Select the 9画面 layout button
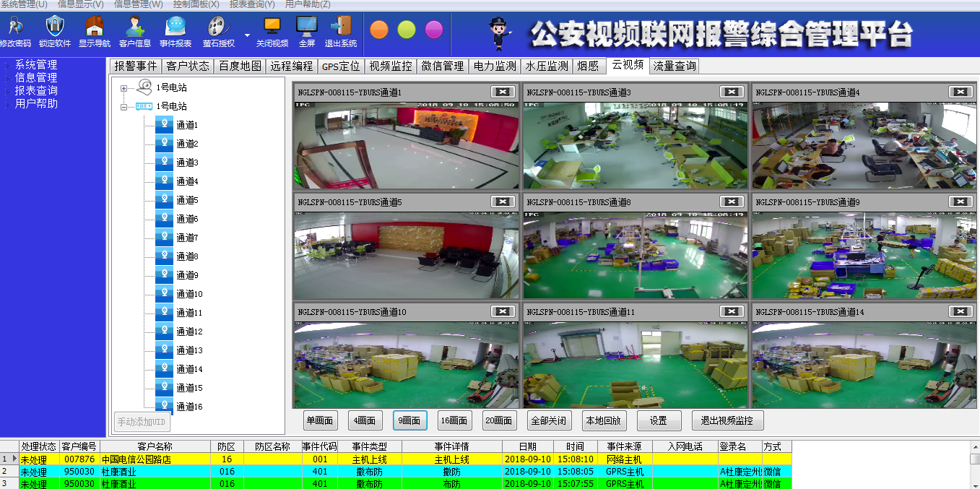Screen dimensions: 980x489 pos(410,420)
